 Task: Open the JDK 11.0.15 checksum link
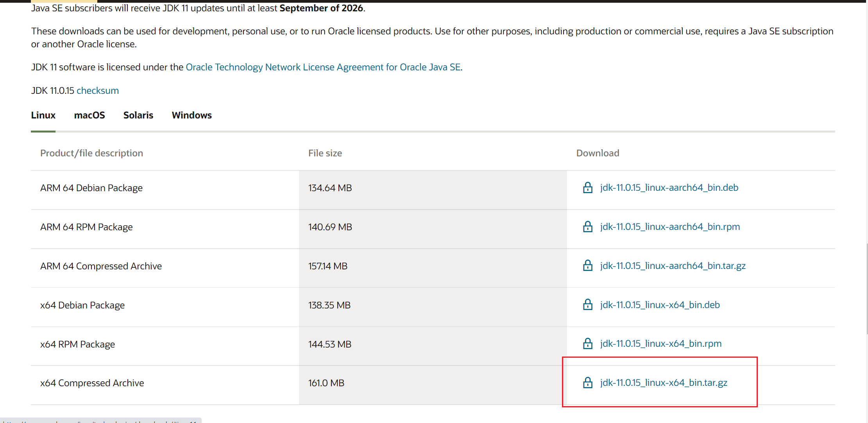pos(98,91)
